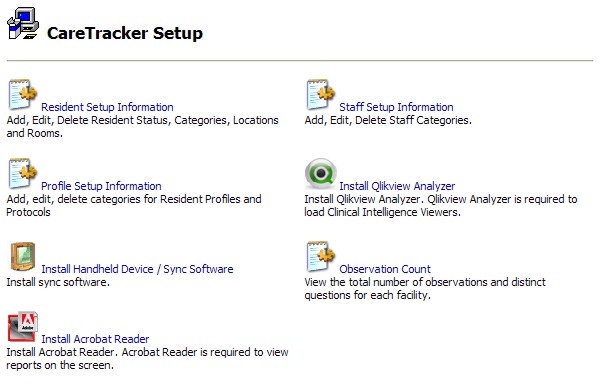Click the CareTracker Setup computer icon in header
Screen dimensions: 606x385
23,24
